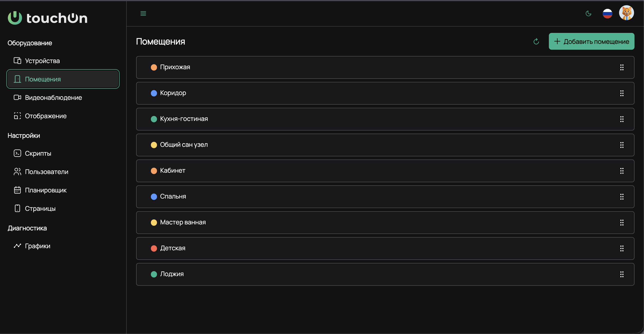Click the drag handle dots for Прихожая
The height and width of the screenshot is (334, 644).
coord(622,67)
